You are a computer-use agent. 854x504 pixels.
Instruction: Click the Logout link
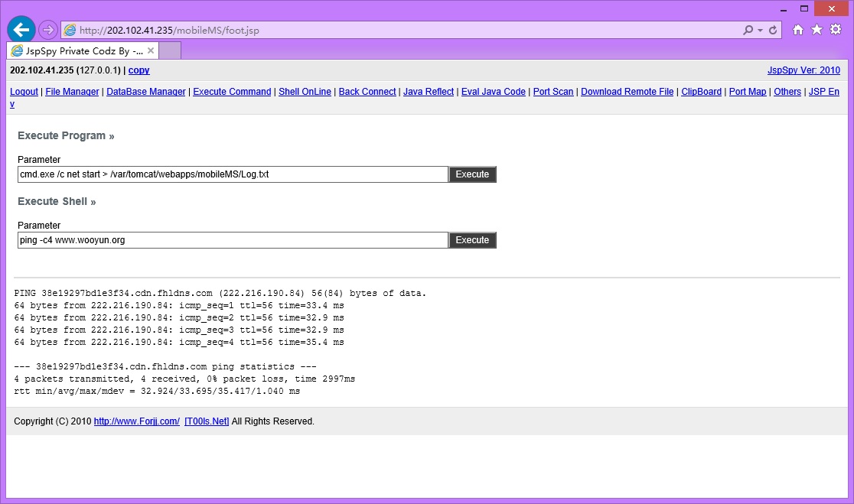[24, 92]
